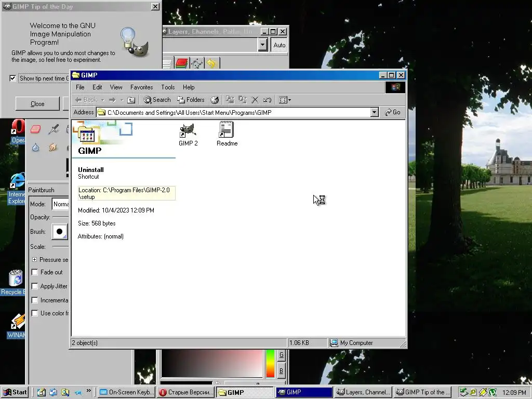Open the Forward history dropdown arrow
Screen dimensions: 532x399
pos(122,100)
